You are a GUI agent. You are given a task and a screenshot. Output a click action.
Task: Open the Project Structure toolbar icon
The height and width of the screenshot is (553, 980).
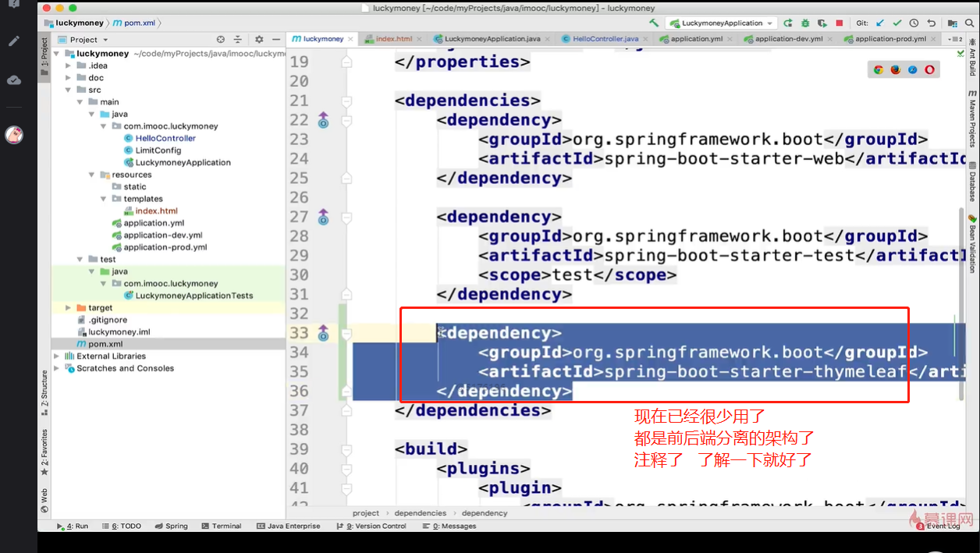coord(953,23)
